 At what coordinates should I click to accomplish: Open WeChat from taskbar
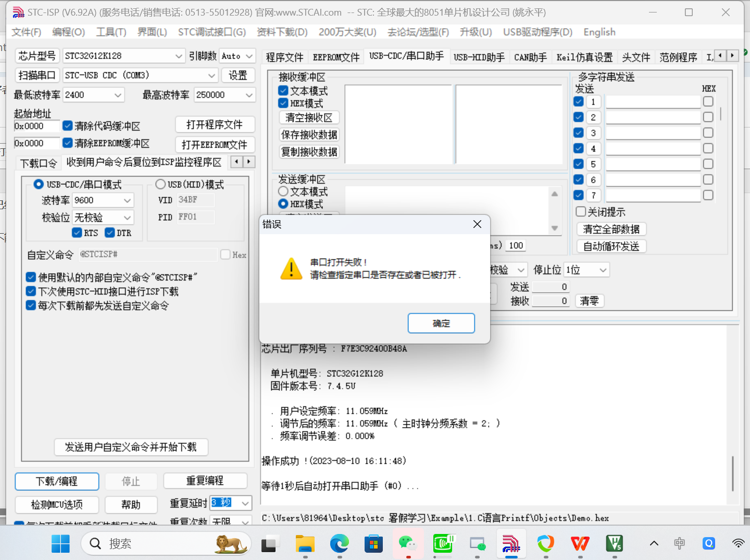click(408, 544)
